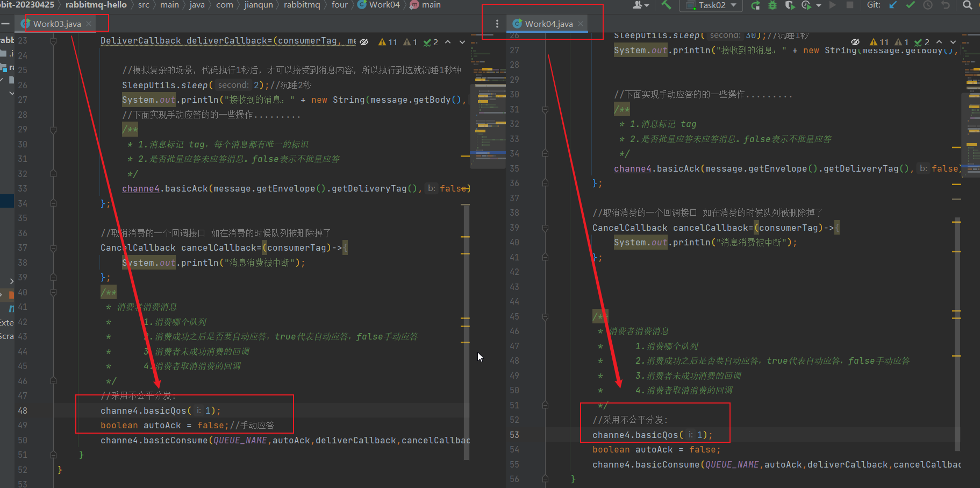Click 11 warnings indicator in Work04 editor
This screenshot has height=488, width=980.
tap(879, 42)
